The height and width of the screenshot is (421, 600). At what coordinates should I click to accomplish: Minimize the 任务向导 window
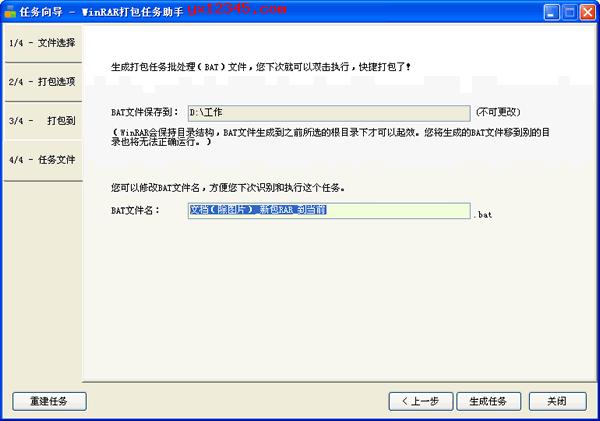pos(551,13)
